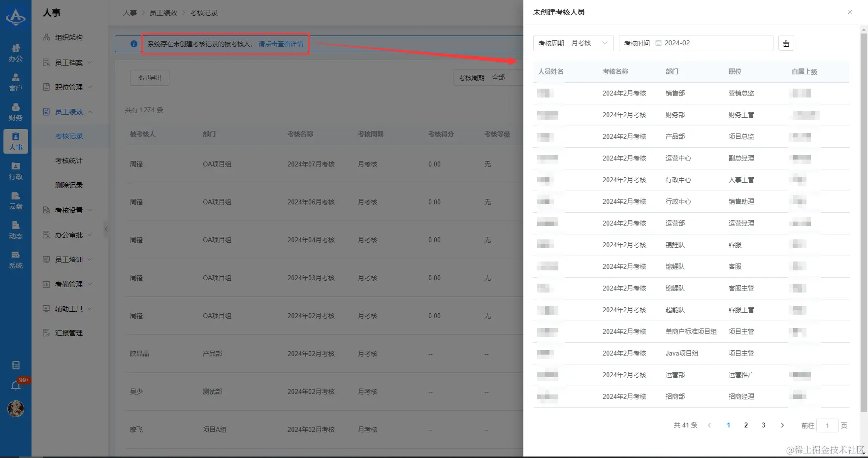This screenshot has width=868, height=458.
Task: Open the 云盘 module icon
Action: (16, 200)
